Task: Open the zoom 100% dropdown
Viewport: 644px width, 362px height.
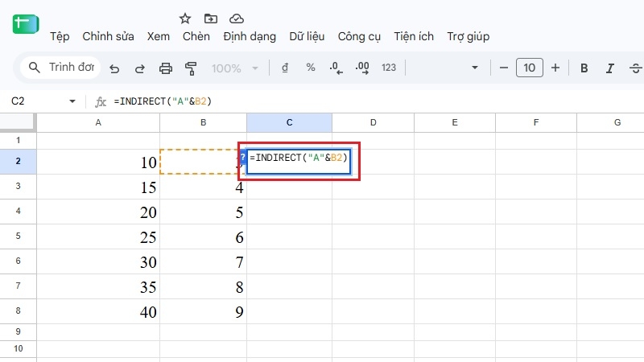Action: click(x=235, y=68)
